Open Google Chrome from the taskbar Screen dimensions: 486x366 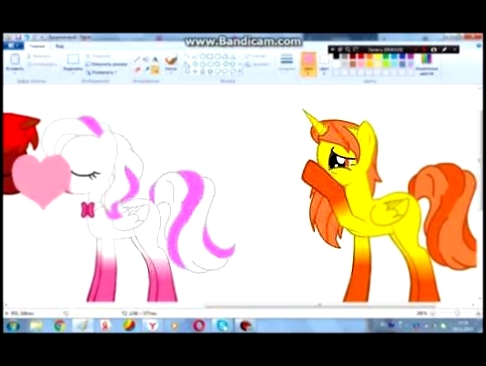click(60, 325)
